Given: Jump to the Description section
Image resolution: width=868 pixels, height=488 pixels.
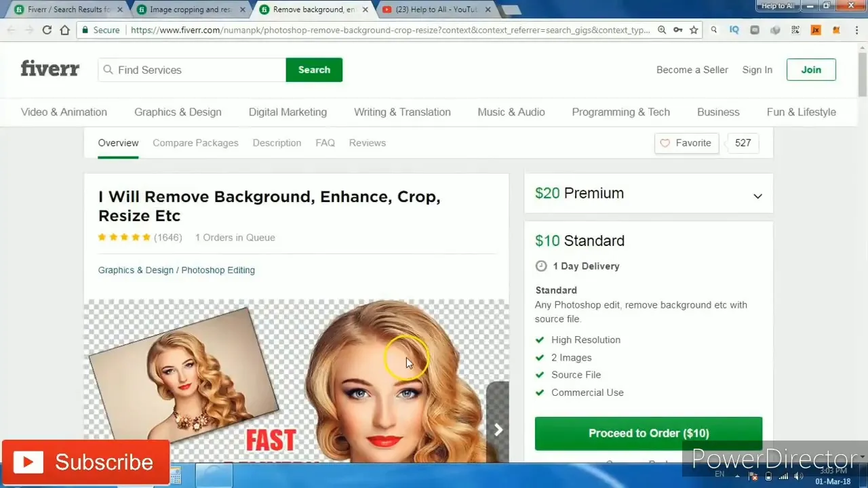Looking at the screenshot, I should pos(277,143).
